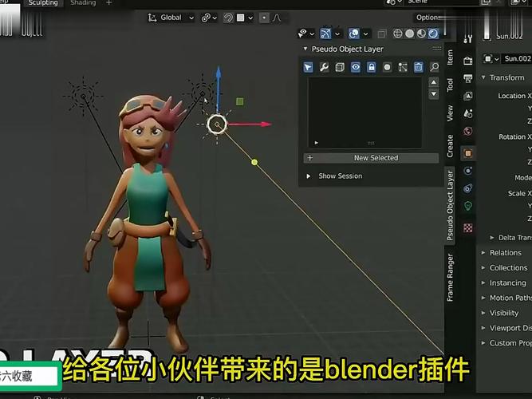The height and width of the screenshot is (399, 532).
Task: Switch to the Sculpting workspace tab
Action: [43, 3]
